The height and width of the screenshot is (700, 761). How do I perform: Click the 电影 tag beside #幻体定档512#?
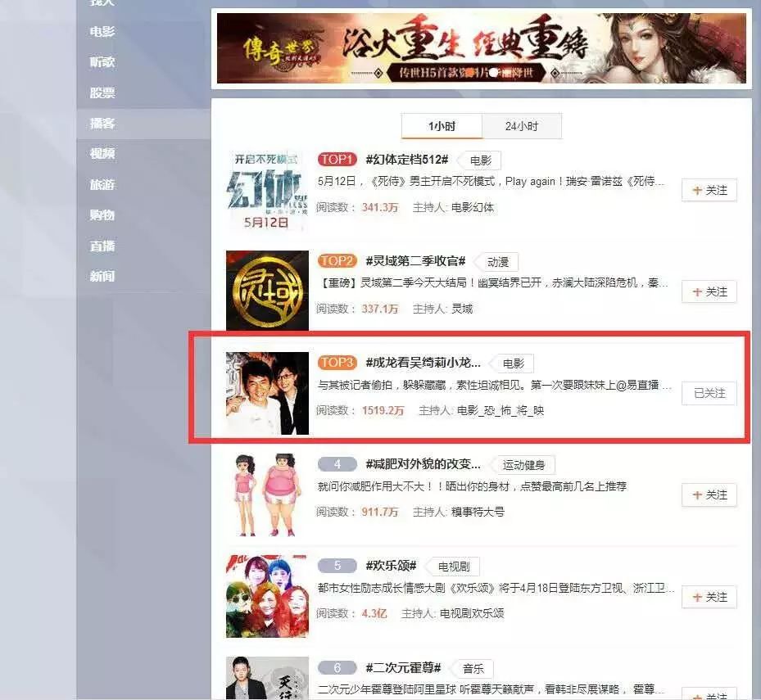click(x=479, y=160)
